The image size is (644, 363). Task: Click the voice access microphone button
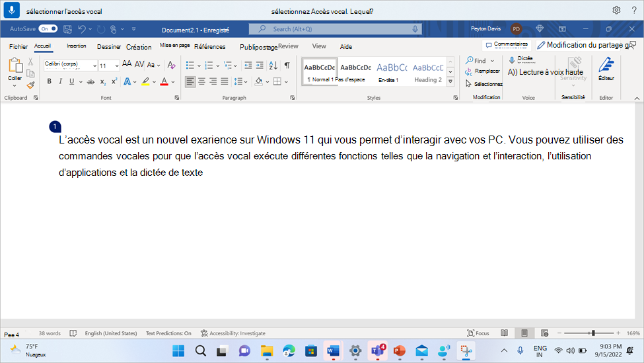11,11
